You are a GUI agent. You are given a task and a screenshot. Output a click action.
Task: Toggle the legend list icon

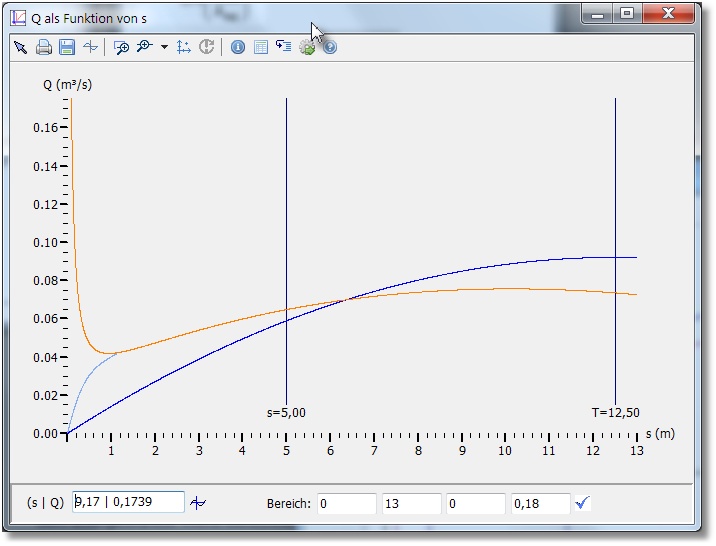(284, 47)
